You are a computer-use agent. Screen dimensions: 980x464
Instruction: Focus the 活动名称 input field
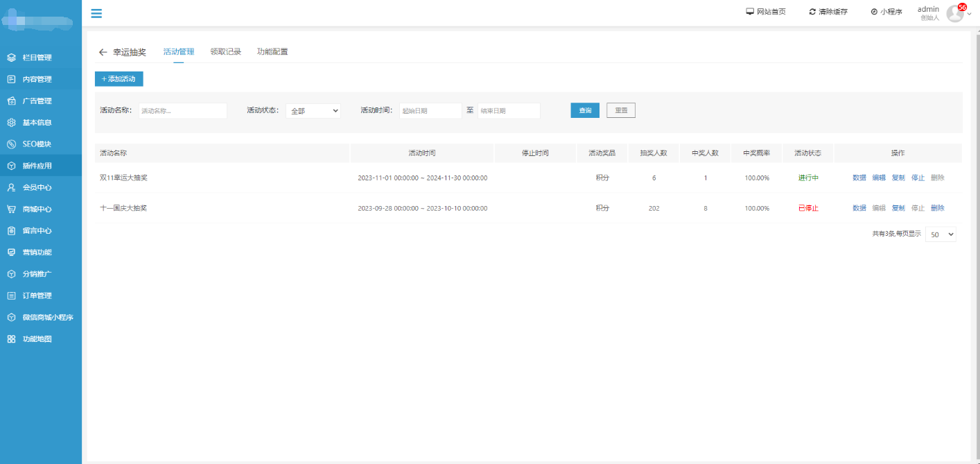click(183, 111)
